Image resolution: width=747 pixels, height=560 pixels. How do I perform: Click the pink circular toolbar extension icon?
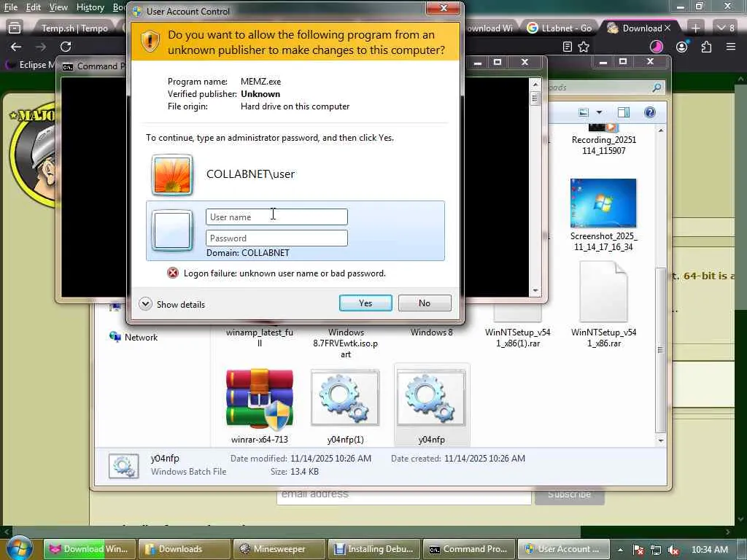click(657, 46)
